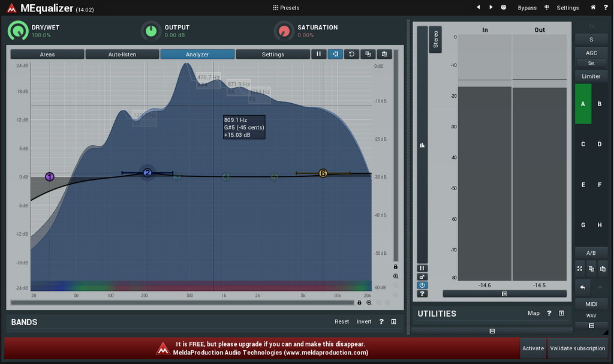The image size is (614, 364).
Task: Select preset slot G
Action: click(x=583, y=225)
